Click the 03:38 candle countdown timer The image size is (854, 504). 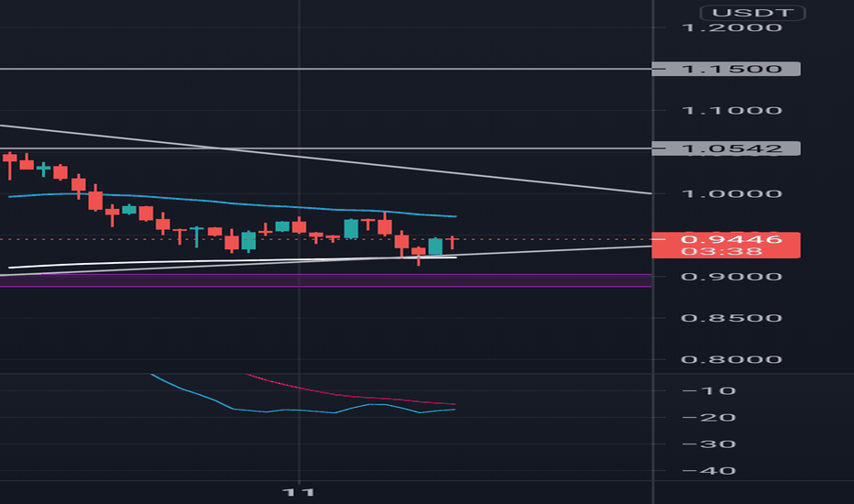coord(720,252)
